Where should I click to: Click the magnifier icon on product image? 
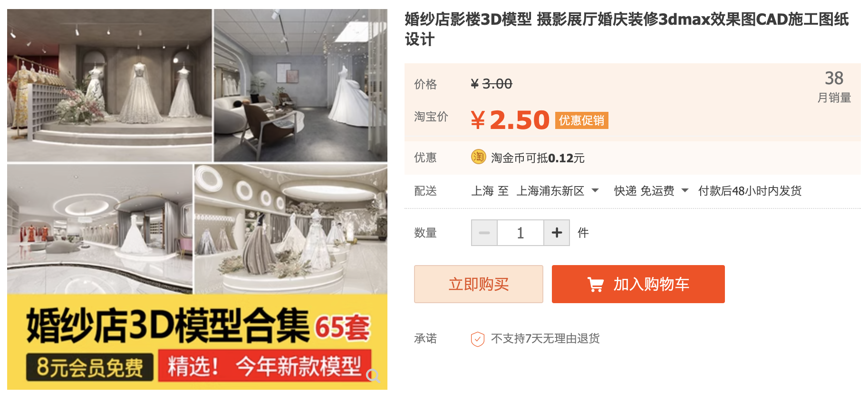tap(373, 376)
